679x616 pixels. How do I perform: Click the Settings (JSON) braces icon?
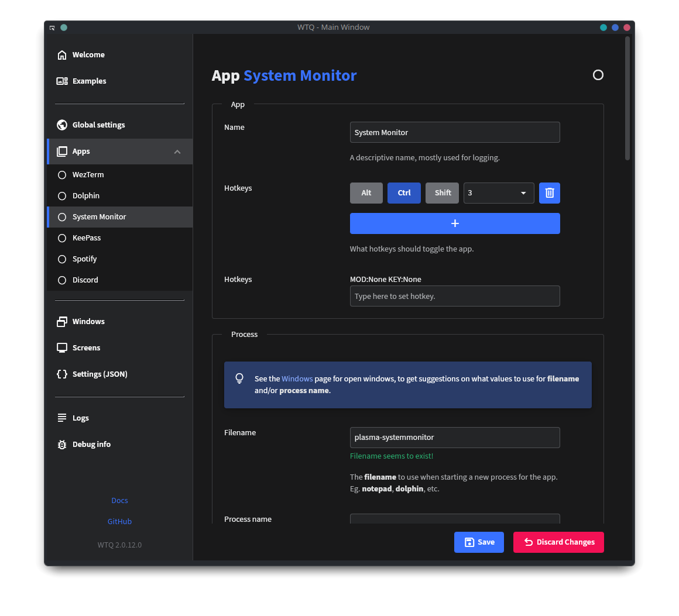point(62,374)
